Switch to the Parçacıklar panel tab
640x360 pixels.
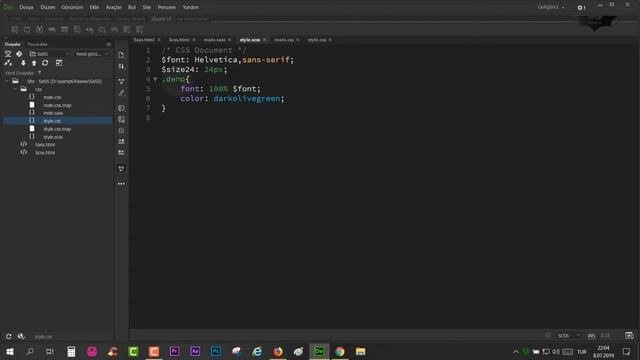(x=38, y=44)
